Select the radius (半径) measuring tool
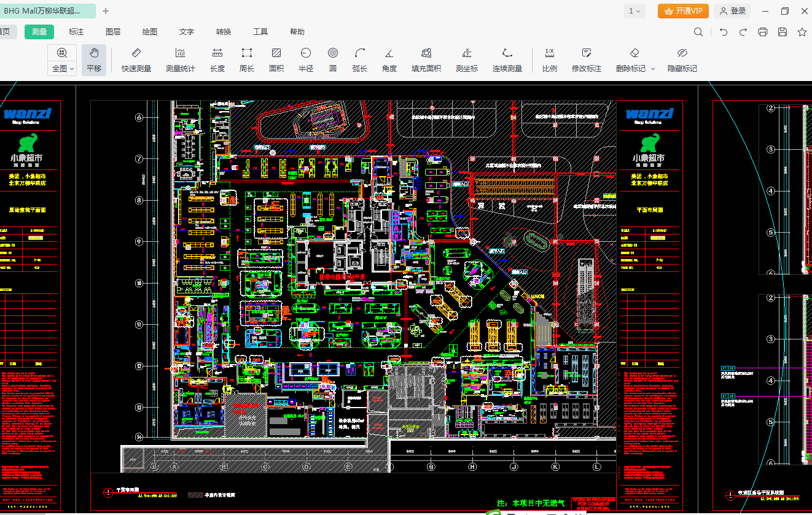This screenshot has width=812, height=515. (305, 60)
